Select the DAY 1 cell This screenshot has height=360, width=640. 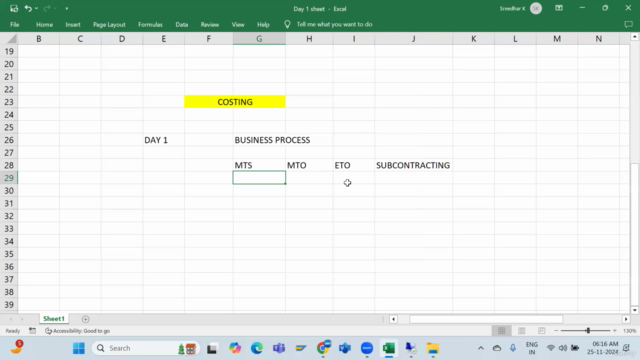163,140
